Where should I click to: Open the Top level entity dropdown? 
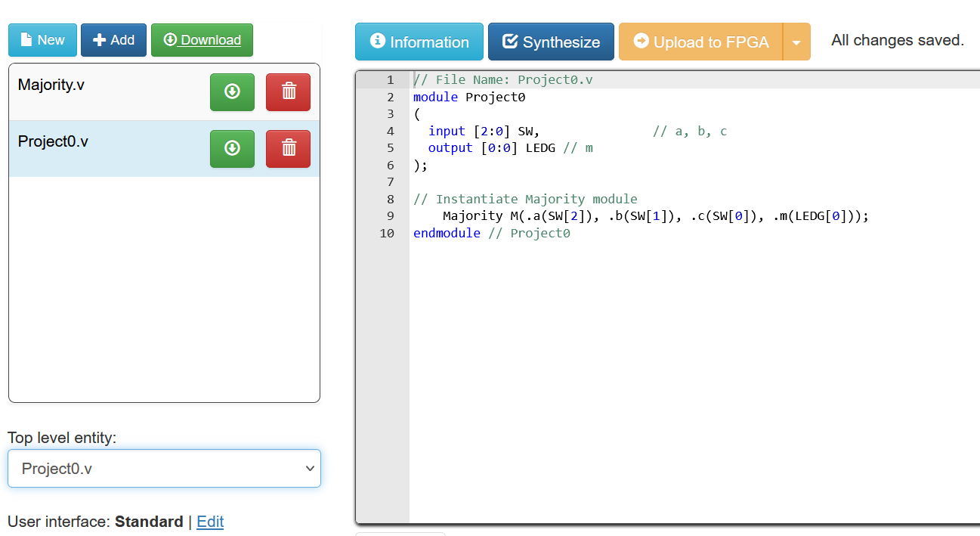click(164, 469)
